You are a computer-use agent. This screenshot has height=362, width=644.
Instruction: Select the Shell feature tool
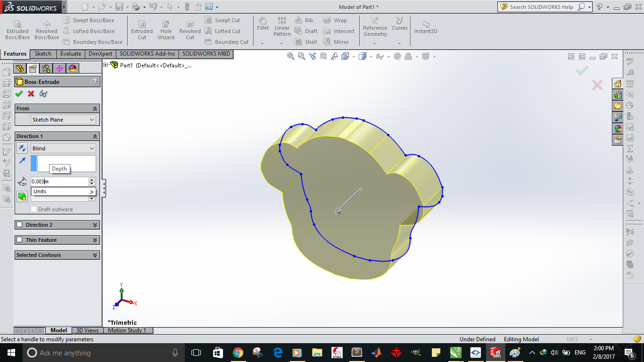(305, 42)
